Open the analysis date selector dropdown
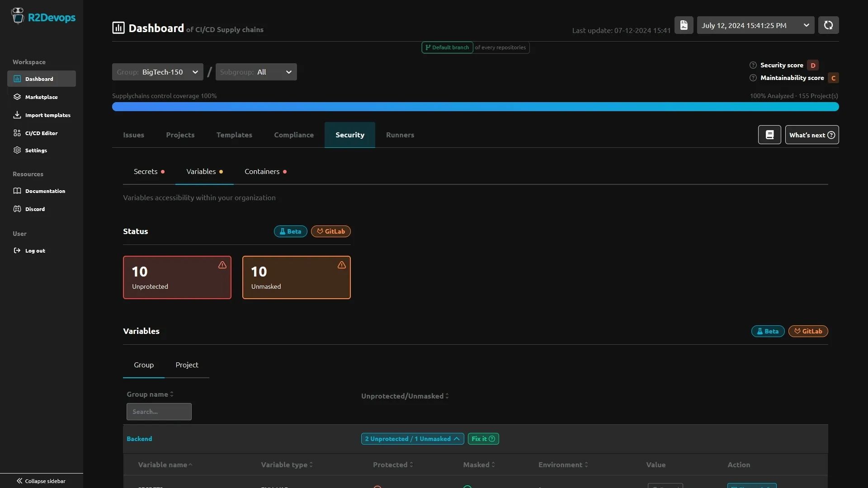This screenshot has height=488, width=868. click(755, 25)
